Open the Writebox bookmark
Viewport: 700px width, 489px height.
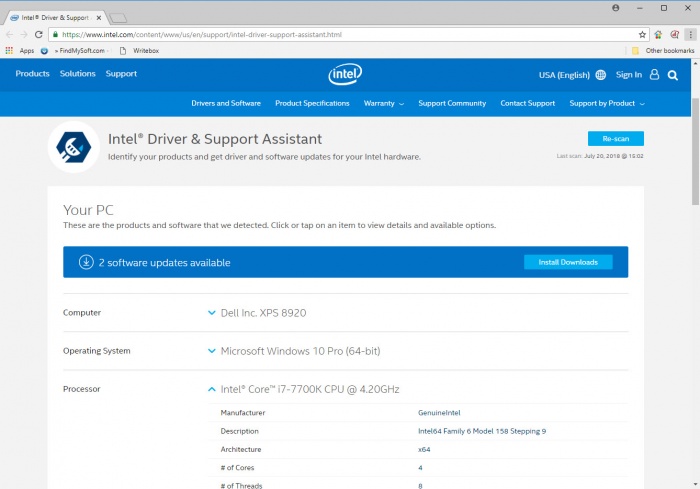coord(139,50)
